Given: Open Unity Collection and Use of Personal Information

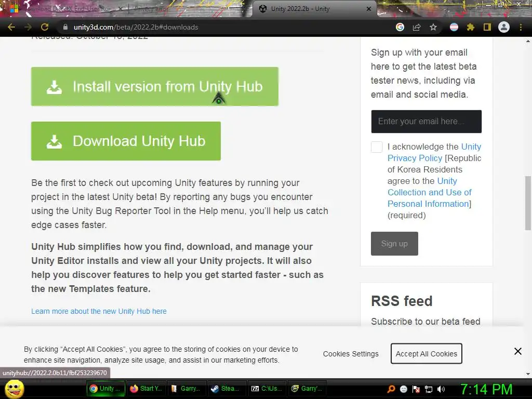Looking at the screenshot, I should click(x=430, y=192).
